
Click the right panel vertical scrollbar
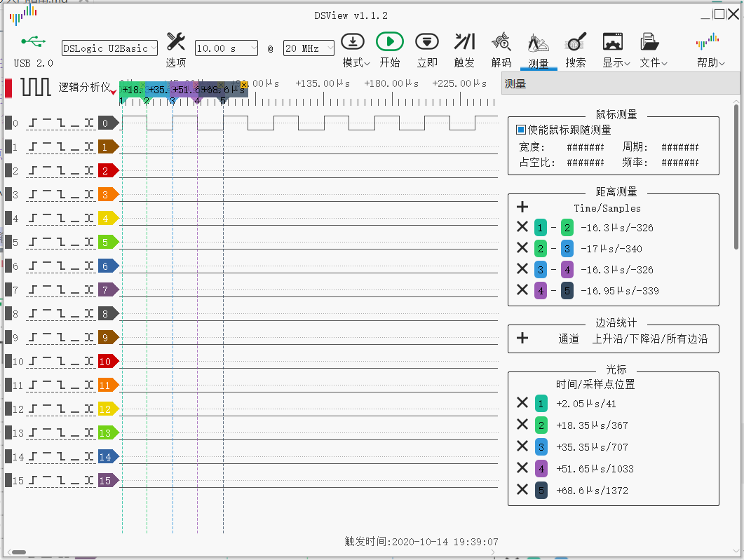[736, 177]
